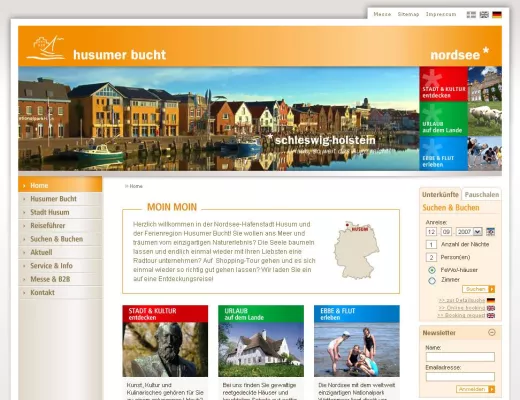The height and width of the screenshot is (400, 520).
Task: Click the Sitemap link at top
Action: 408,14
